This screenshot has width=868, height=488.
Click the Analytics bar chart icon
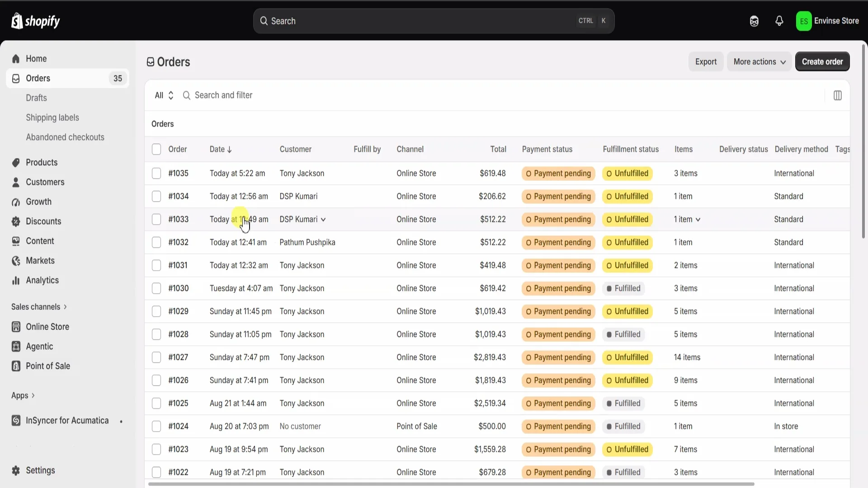(16, 281)
